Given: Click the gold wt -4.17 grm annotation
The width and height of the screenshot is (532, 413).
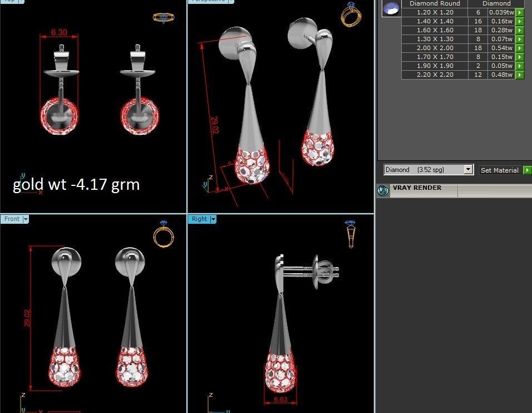Looking at the screenshot, I should pos(76,185).
